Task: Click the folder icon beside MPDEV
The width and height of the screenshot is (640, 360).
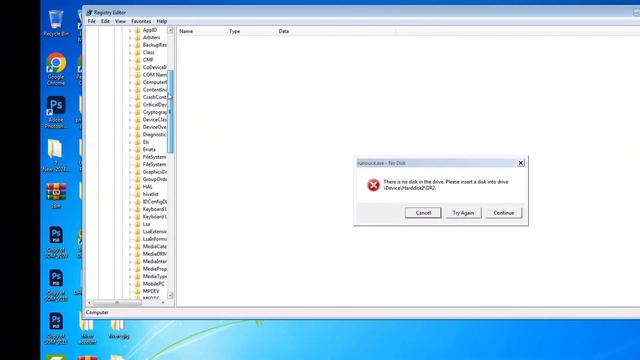Action: click(138, 291)
